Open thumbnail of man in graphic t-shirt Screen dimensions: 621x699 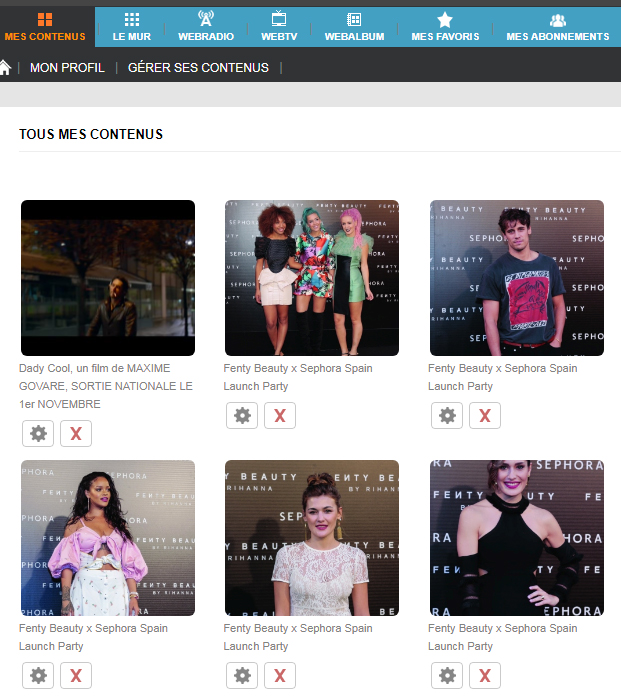point(517,278)
